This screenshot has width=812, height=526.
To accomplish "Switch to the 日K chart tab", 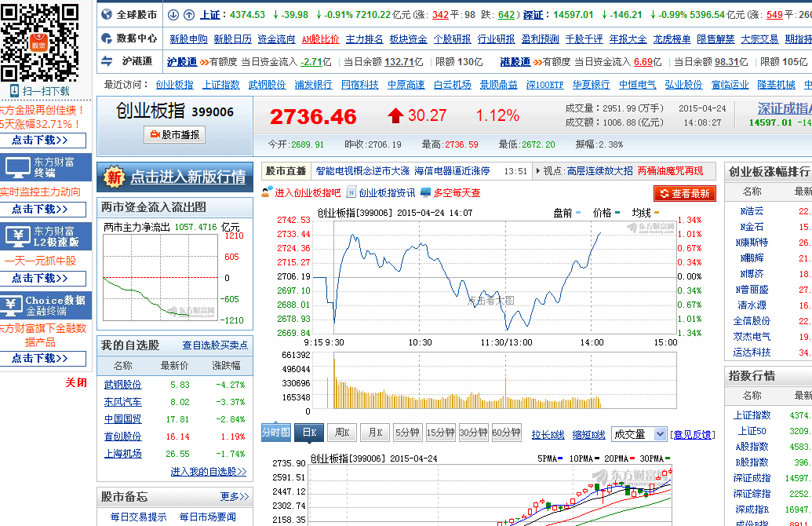I will coord(309,433).
